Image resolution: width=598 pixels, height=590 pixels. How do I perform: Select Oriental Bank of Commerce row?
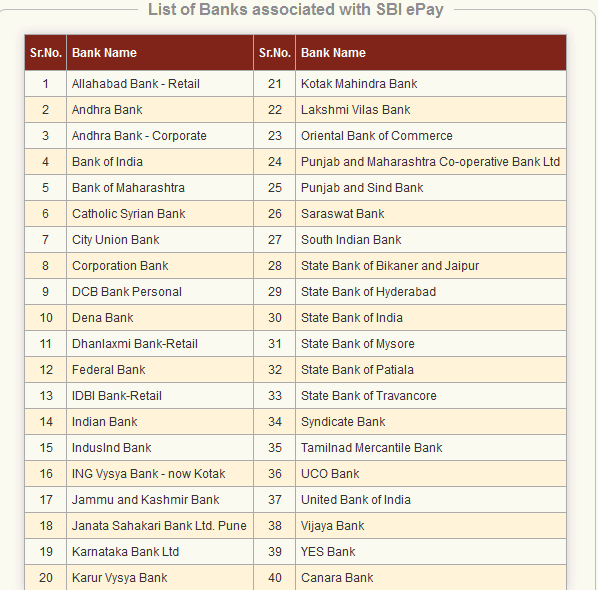(376, 136)
